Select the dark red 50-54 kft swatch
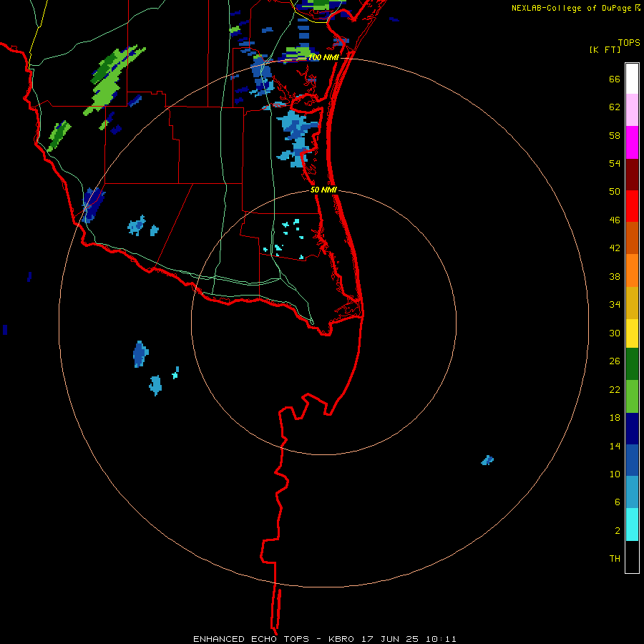Viewport: 644px width, 644px height. pos(632,175)
